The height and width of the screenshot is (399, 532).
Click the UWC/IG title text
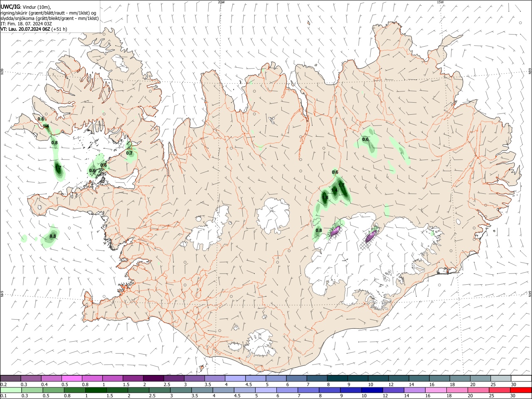coord(10,6)
